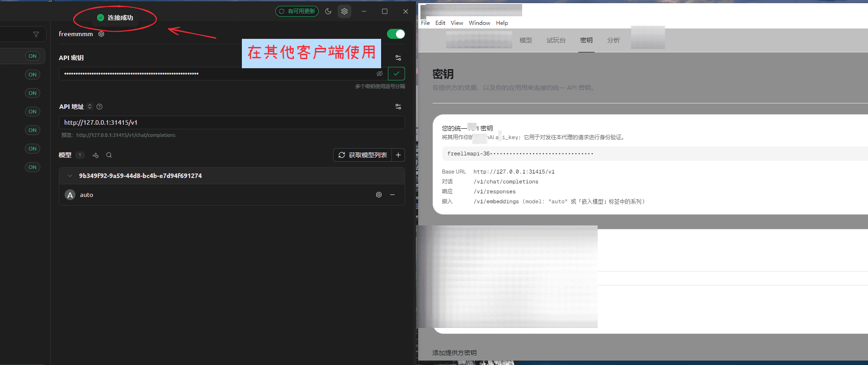
Task: Open freemmmm provider settings icon
Action: coord(101,34)
